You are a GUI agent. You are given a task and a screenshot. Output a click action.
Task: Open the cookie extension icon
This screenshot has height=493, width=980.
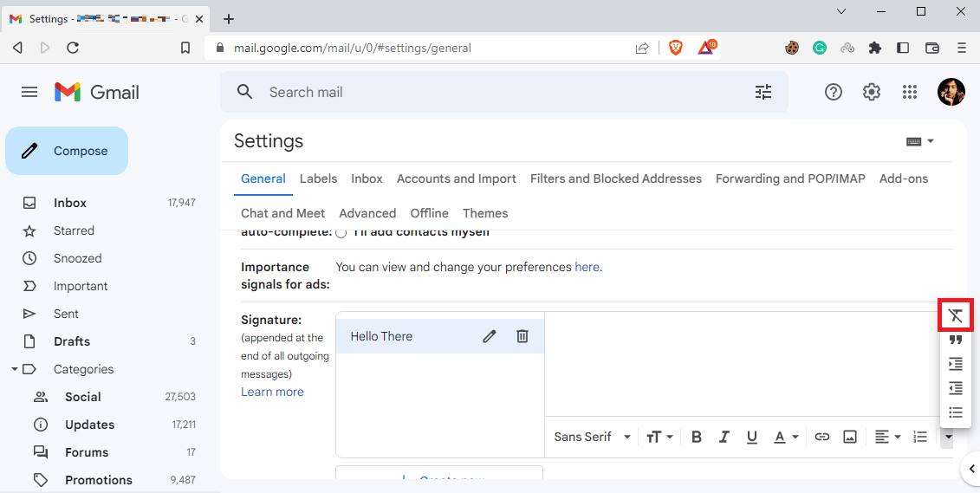[x=792, y=48]
